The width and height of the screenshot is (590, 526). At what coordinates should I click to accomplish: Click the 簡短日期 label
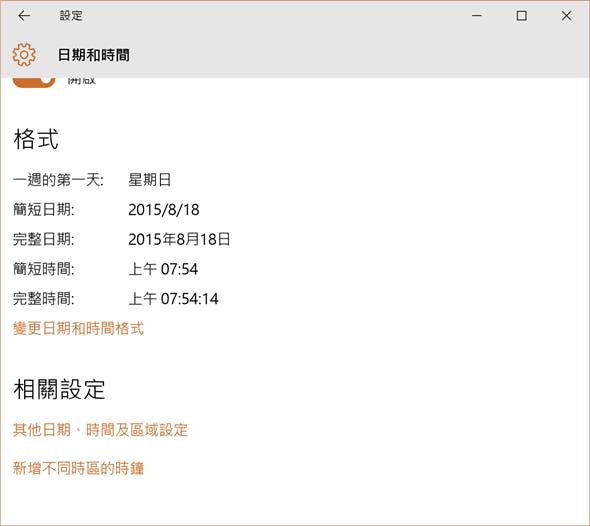tap(44, 210)
